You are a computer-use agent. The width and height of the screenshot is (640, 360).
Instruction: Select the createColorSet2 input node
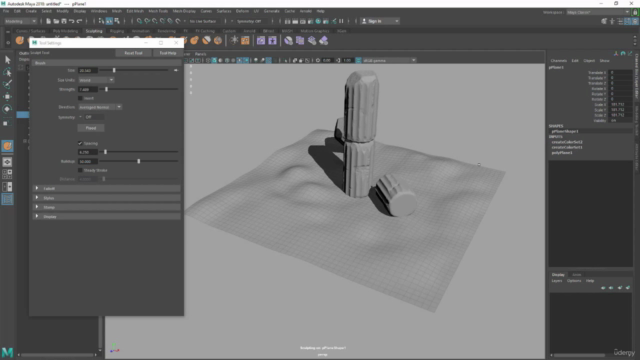click(x=567, y=142)
